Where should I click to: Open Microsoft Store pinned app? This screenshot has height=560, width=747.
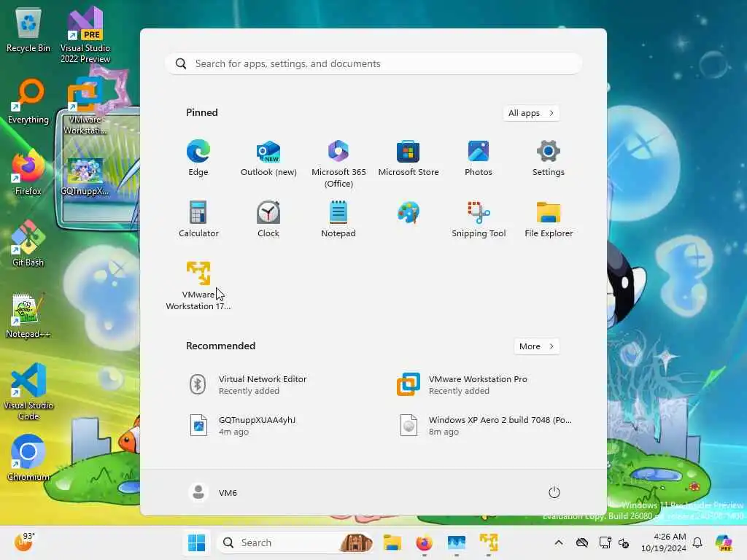point(409,158)
